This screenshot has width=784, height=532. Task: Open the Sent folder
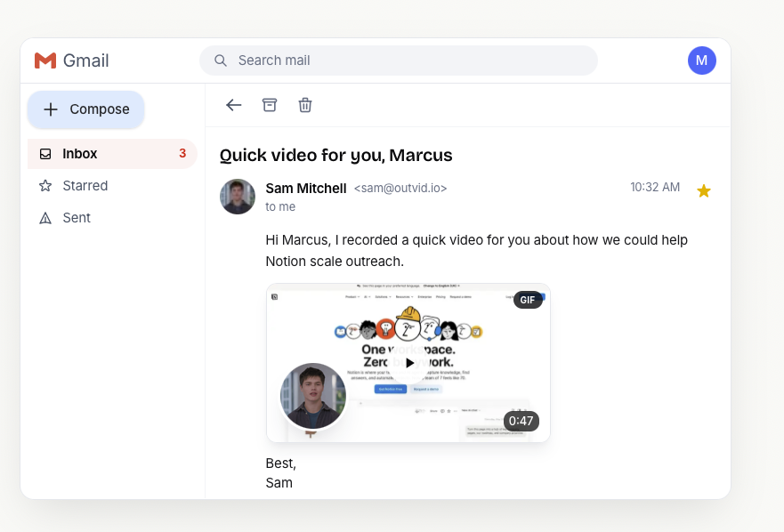click(x=112, y=217)
